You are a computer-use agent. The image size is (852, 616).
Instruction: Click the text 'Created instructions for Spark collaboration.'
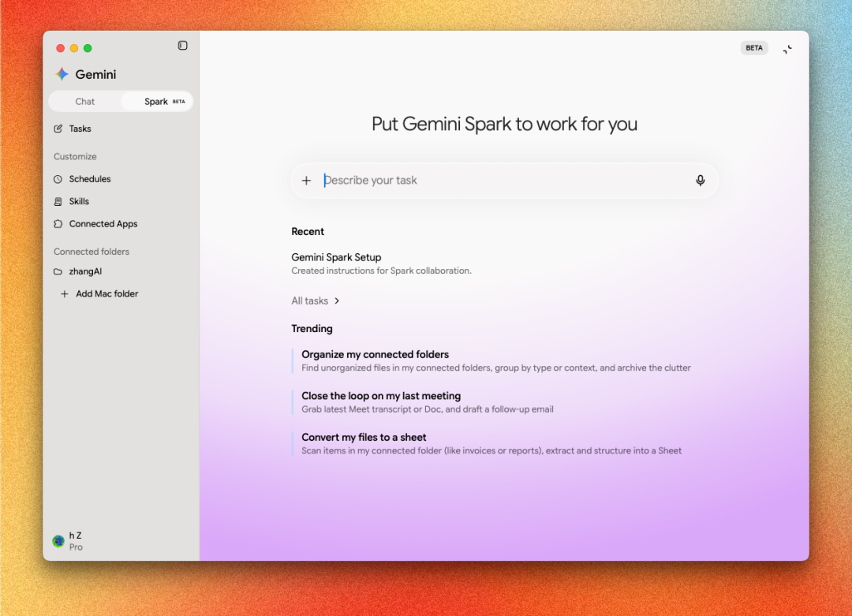pyautogui.click(x=382, y=271)
